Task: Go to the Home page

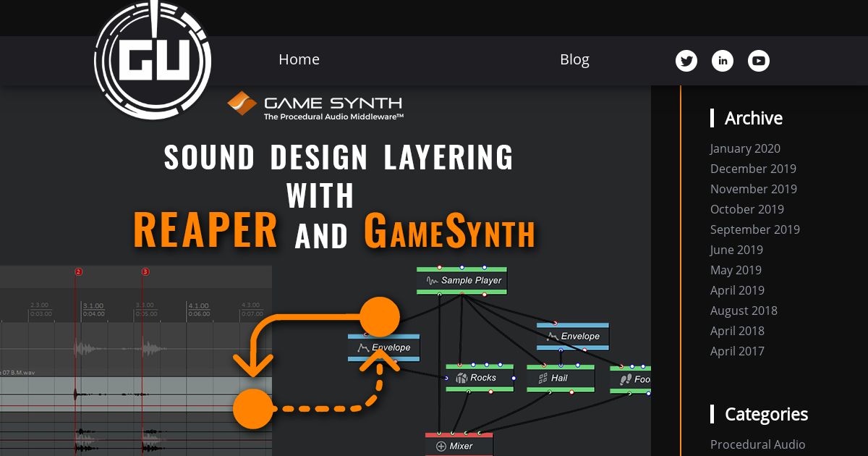Action: click(x=299, y=59)
